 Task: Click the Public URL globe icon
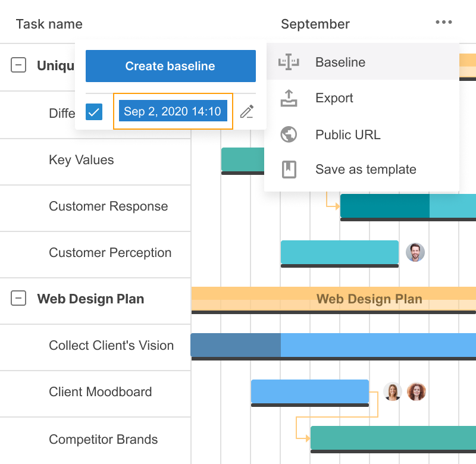[x=289, y=134]
